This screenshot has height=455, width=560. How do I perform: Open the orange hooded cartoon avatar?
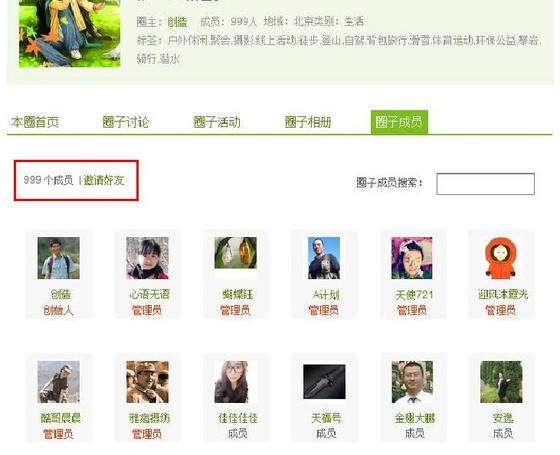tap(501, 258)
